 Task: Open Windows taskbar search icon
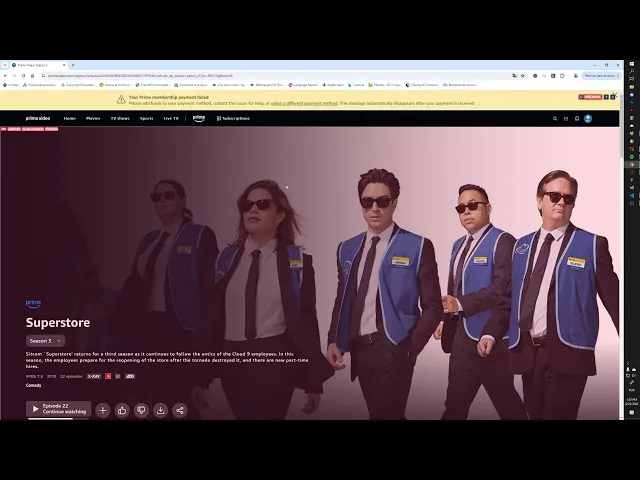tap(632, 71)
